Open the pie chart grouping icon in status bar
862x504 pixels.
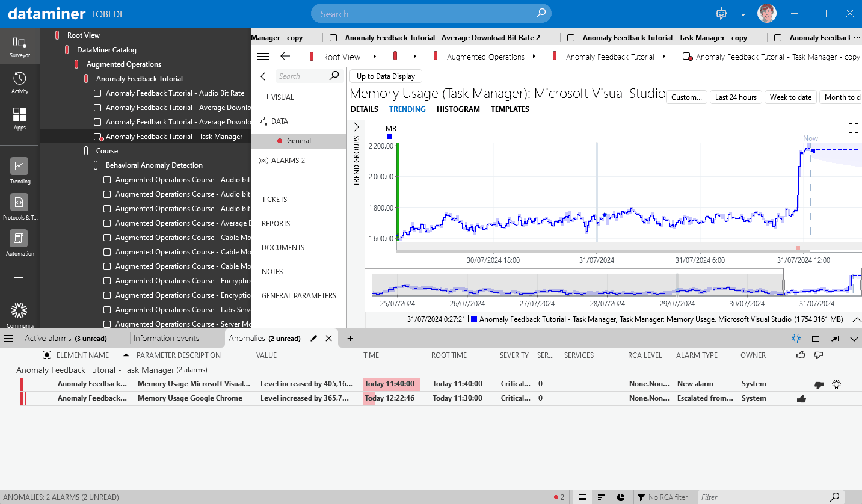[x=620, y=497]
